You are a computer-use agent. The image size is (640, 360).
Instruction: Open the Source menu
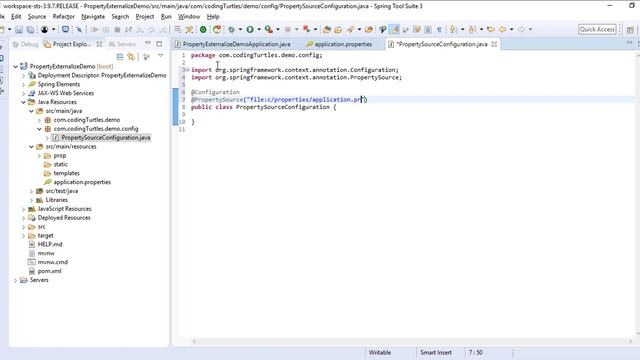[x=37, y=17]
